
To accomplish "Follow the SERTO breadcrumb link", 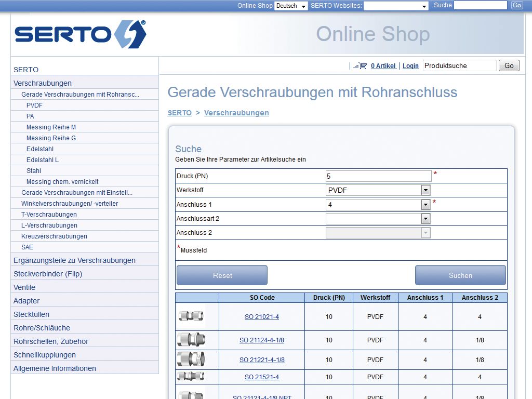I will click(179, 113).
